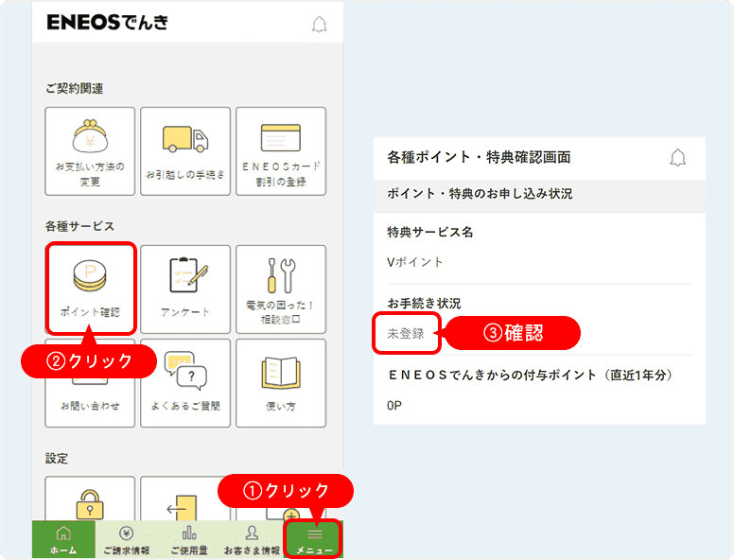Image resolution: width=734 pixels, height=560 pixels.
Task: Open 電気の困った！相談窓口 tools tile
Action: pos(281,289)
